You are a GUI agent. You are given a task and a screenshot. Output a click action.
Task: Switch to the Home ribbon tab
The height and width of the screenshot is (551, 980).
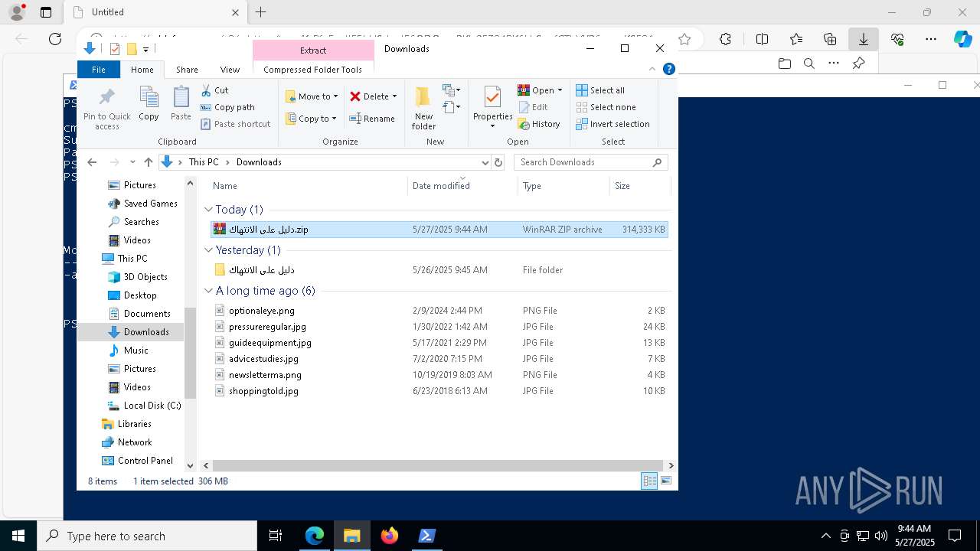coord(142,70)
